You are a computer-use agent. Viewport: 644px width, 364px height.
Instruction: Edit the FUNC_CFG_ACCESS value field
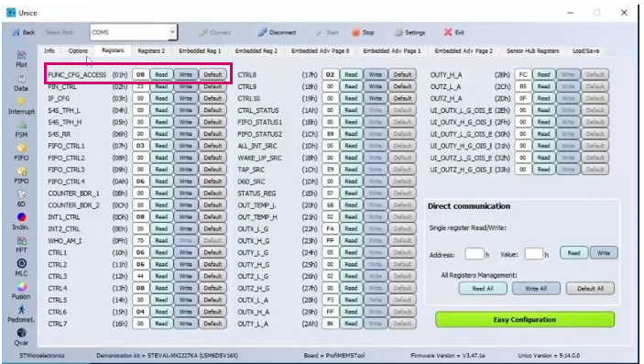140,74
